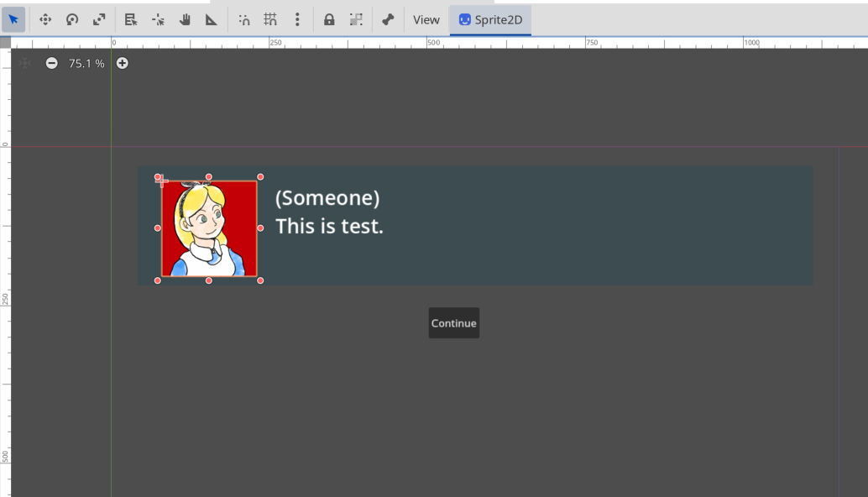Select the Ruler measurement tool
868x497 pixels.
(211, 20)
